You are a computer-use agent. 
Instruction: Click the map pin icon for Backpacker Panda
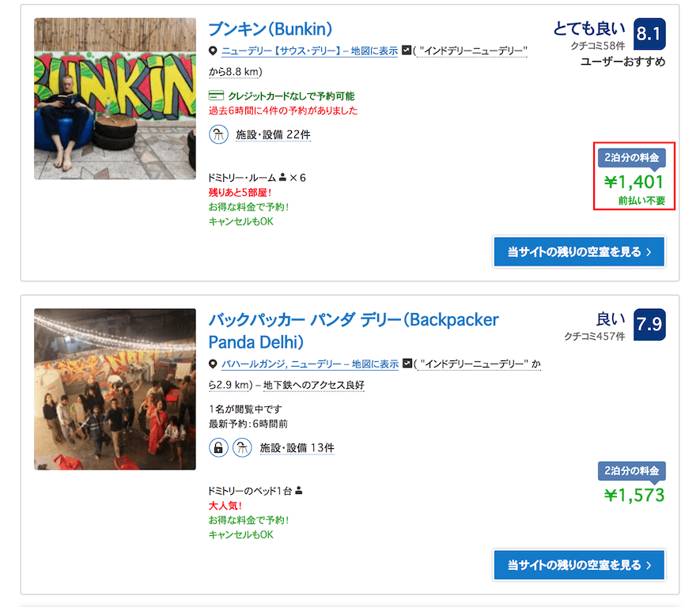[x=213, y=364]
